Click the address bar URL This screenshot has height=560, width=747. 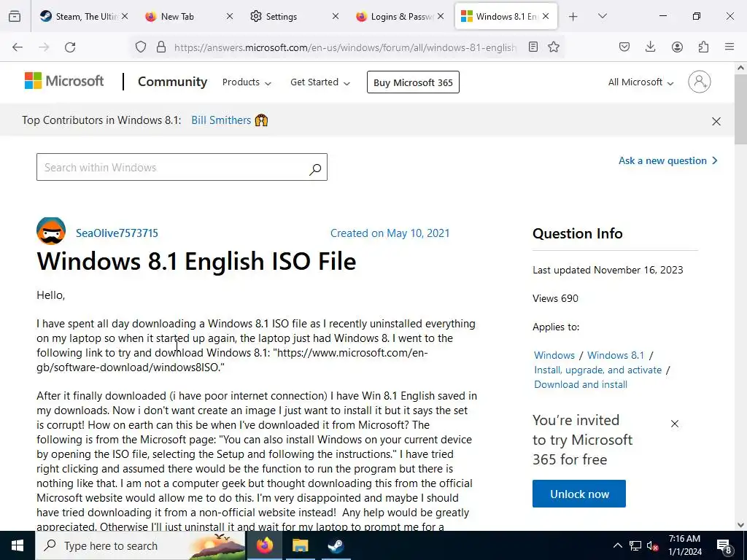[x=345, y=47]
